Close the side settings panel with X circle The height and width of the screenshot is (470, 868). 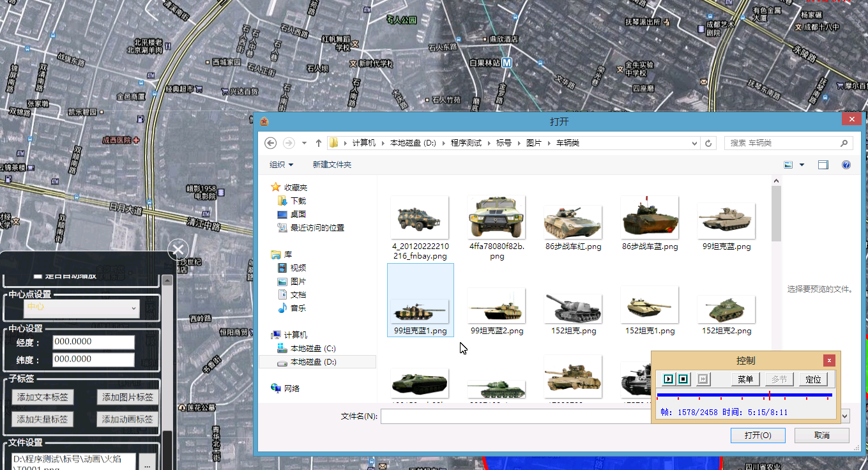pyautogui.click(x=178, y=250)
